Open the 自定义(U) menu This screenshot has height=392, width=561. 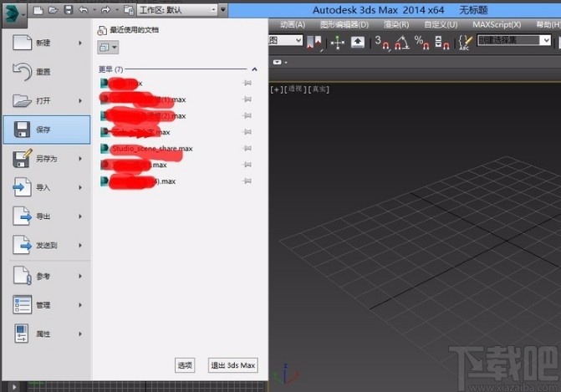(x=441, y=25)
